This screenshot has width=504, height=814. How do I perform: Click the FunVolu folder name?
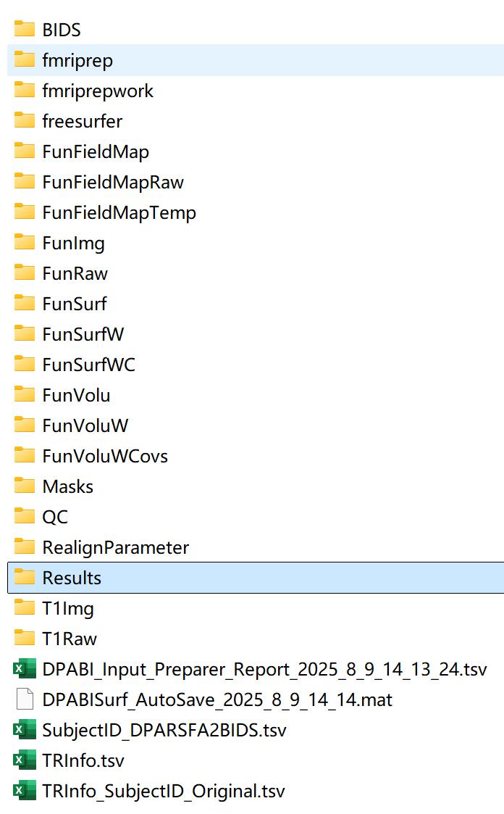[x=76, y=395]
